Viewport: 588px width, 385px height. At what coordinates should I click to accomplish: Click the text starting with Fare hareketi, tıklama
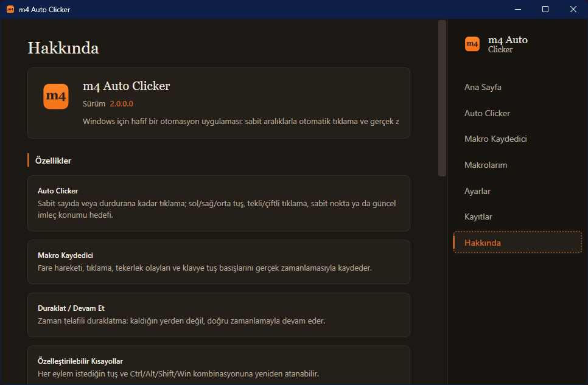click(205, 268)
